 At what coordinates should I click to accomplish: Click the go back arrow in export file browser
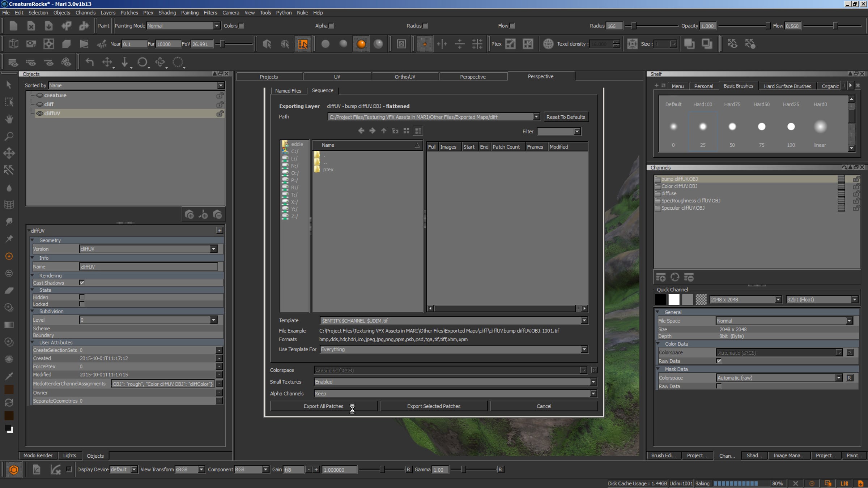pyautogui.click(x=361, y=131)
